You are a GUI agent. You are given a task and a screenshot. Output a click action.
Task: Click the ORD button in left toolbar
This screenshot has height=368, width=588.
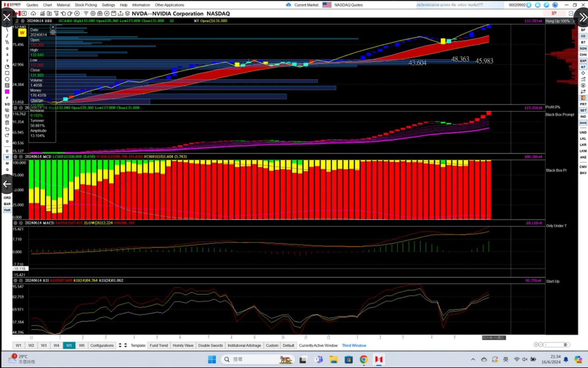(x=7, y=198)
